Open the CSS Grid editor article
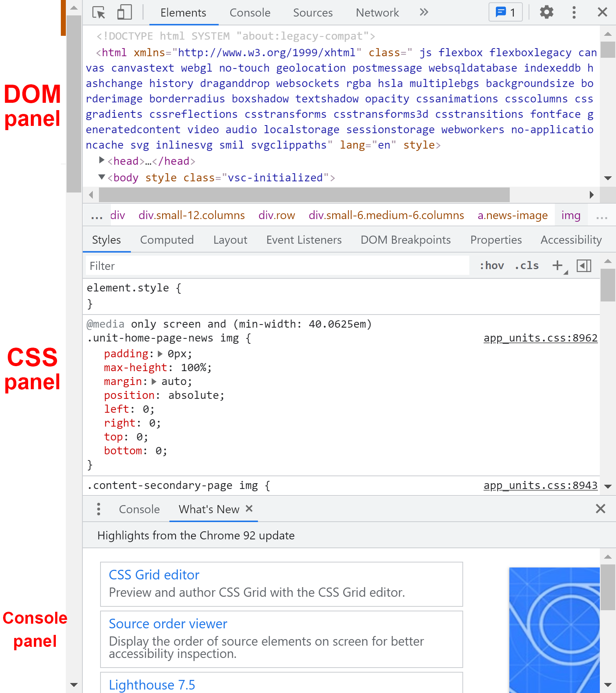616x693 pixels. pos(281,584)
